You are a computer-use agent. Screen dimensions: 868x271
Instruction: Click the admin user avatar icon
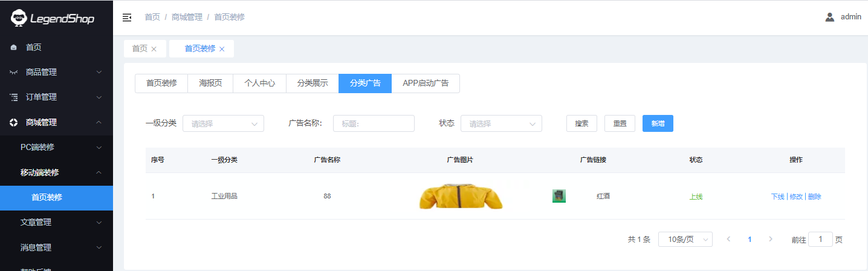[x=830, y=17]
